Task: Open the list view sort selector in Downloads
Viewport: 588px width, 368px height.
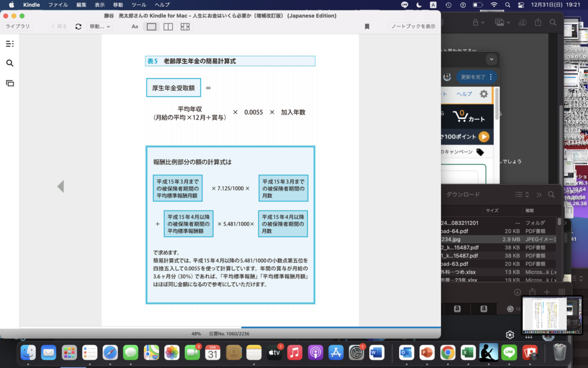Action: (521, 194)
